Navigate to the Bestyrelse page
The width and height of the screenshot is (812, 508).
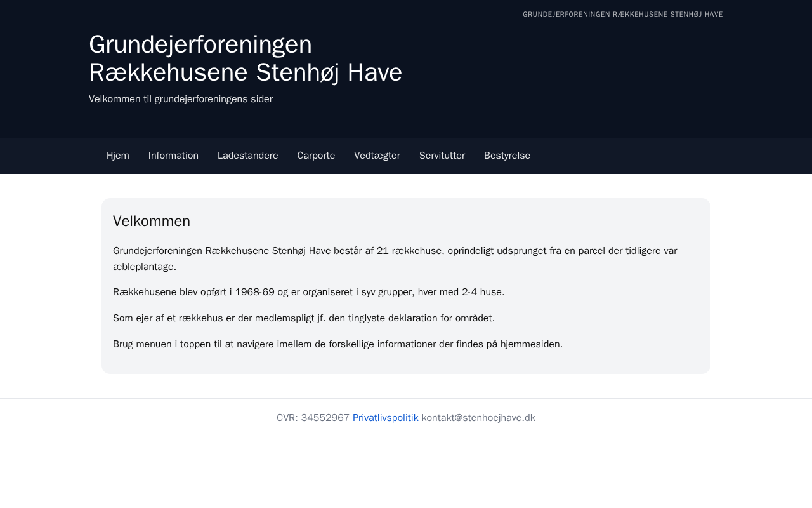pos(507,156)
